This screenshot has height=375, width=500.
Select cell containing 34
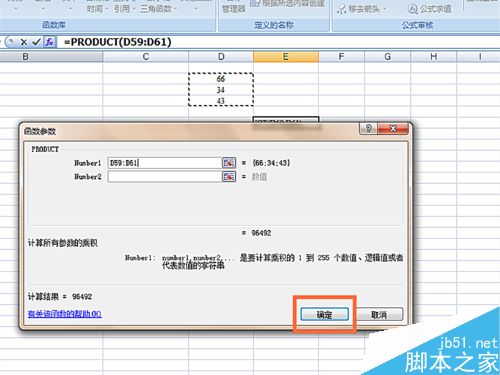[221, 90]
